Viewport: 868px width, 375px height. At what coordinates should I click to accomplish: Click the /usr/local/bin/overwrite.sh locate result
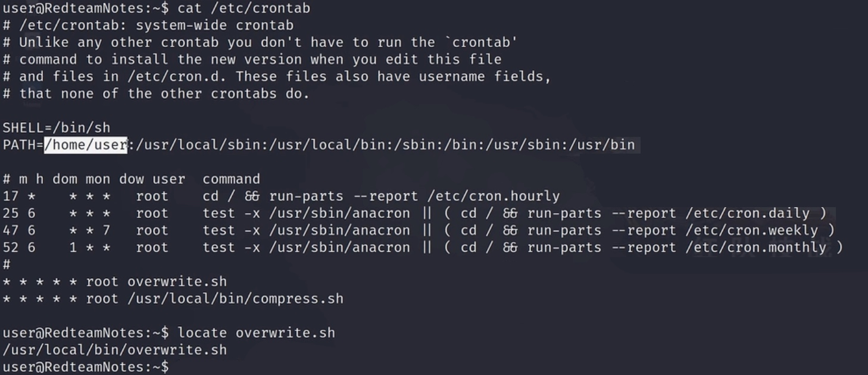coord(115,350)
